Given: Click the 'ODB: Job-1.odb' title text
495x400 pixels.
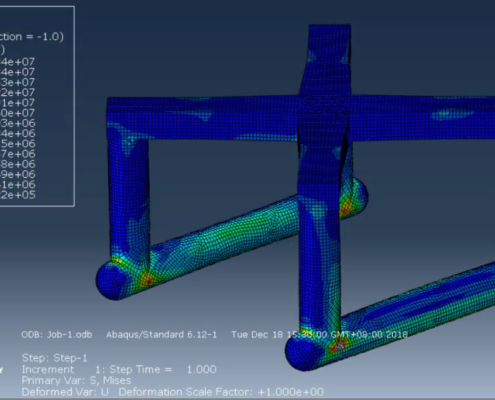Looking at the screenshot, I should (57, 335).
